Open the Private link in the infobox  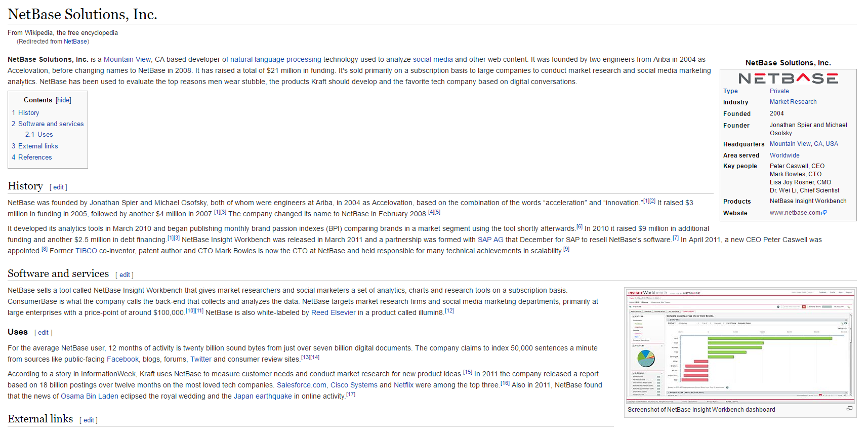coord(779,91)
